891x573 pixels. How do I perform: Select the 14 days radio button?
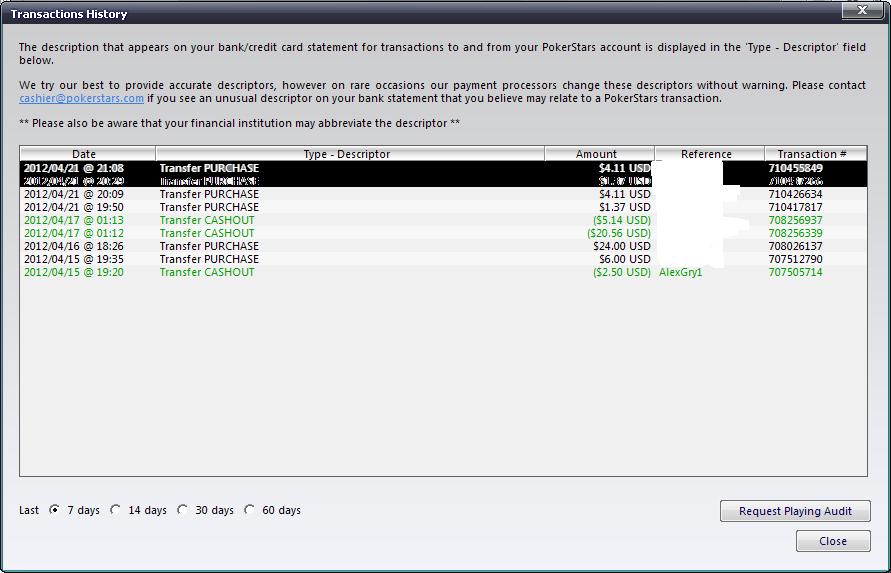[x=116, y=510]
